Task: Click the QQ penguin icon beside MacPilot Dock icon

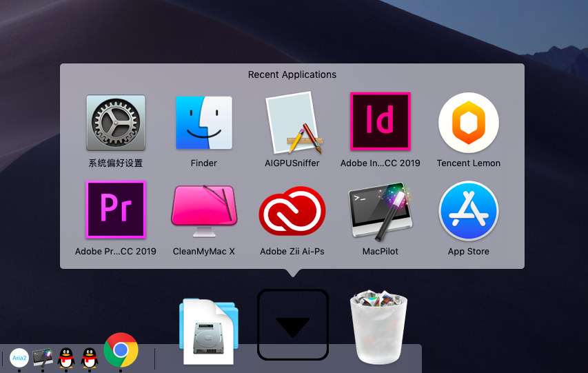Action: coord(66,358)
